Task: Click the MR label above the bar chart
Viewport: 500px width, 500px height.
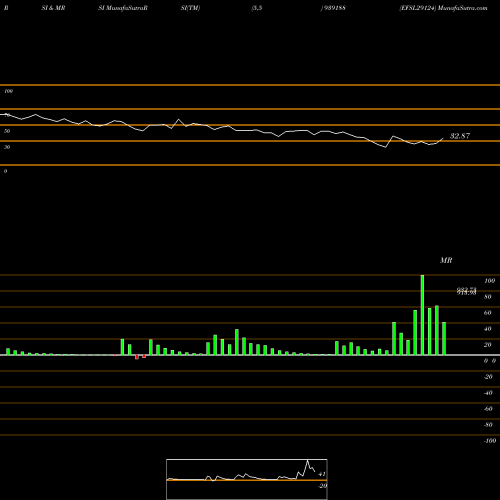Action: coord(446,260)
